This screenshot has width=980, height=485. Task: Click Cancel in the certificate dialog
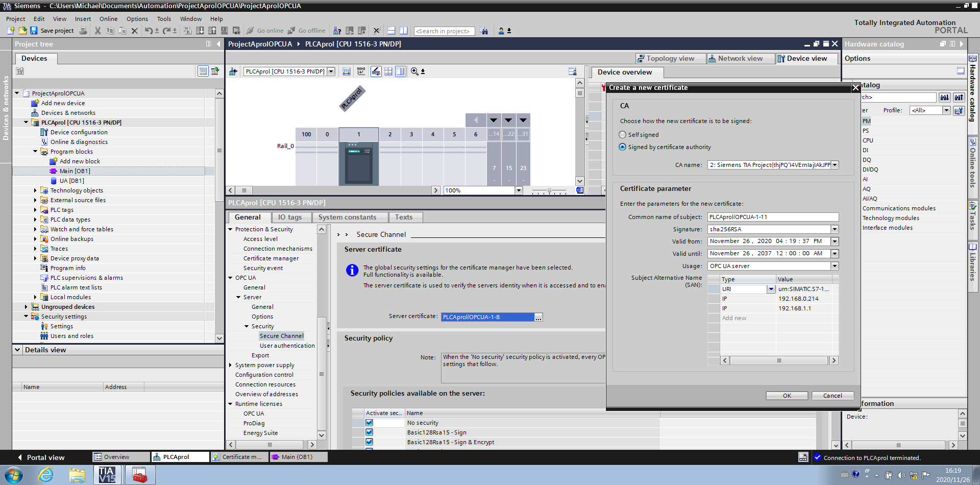(x=832, y=396)
